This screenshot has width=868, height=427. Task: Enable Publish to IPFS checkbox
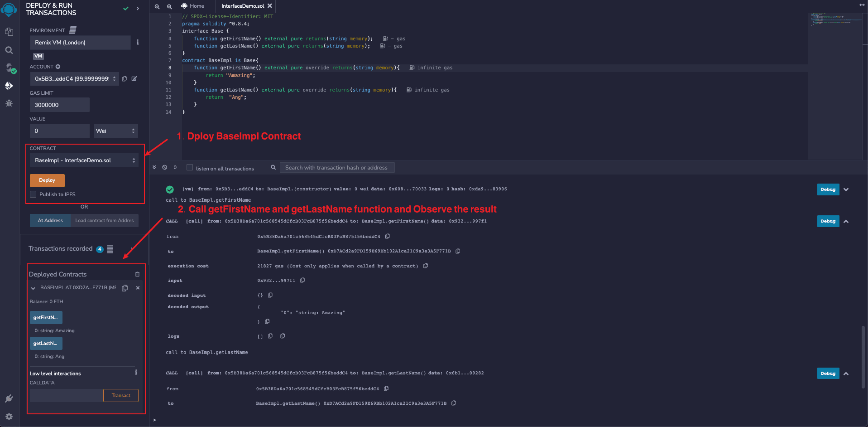[x=33, y=194]
